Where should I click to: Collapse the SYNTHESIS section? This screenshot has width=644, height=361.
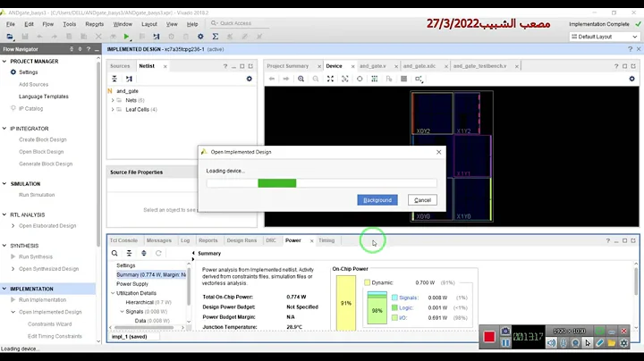(x=4, y=246)
